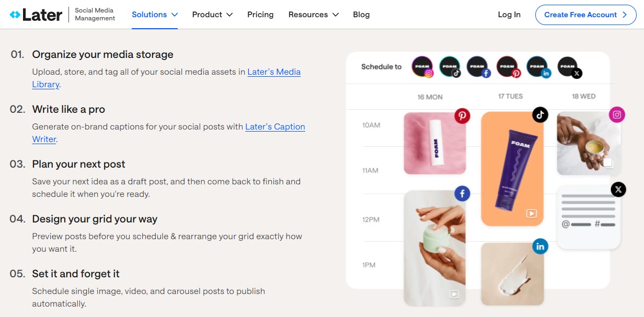Click the Facebook account icon under Schedule to
The height and width of the screenshot is (317, 644).
(477, 66)
